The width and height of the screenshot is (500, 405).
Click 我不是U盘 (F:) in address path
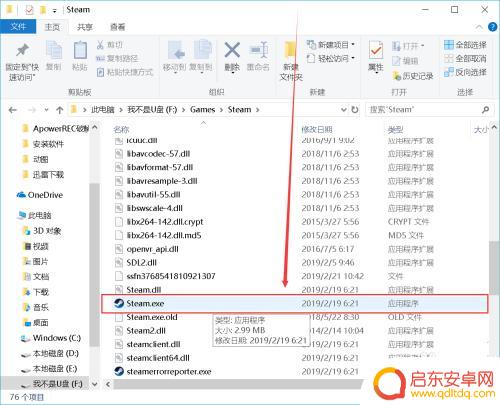[x=152, y=110]
